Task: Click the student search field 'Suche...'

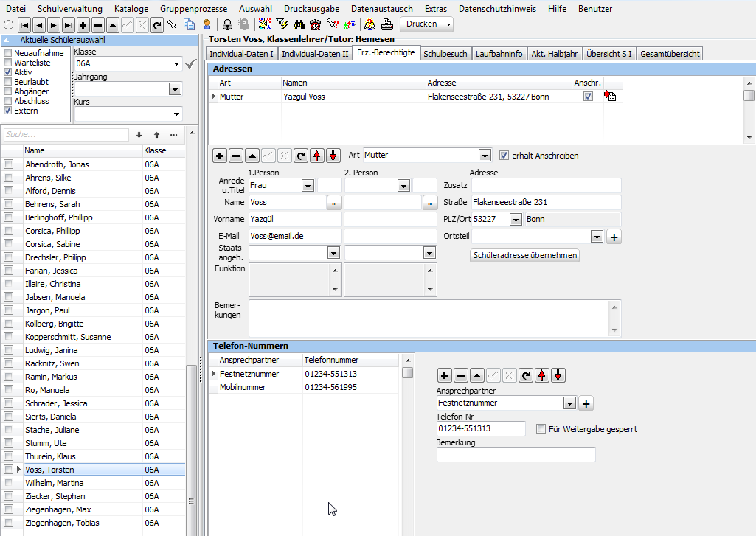Action: (66, 134)
